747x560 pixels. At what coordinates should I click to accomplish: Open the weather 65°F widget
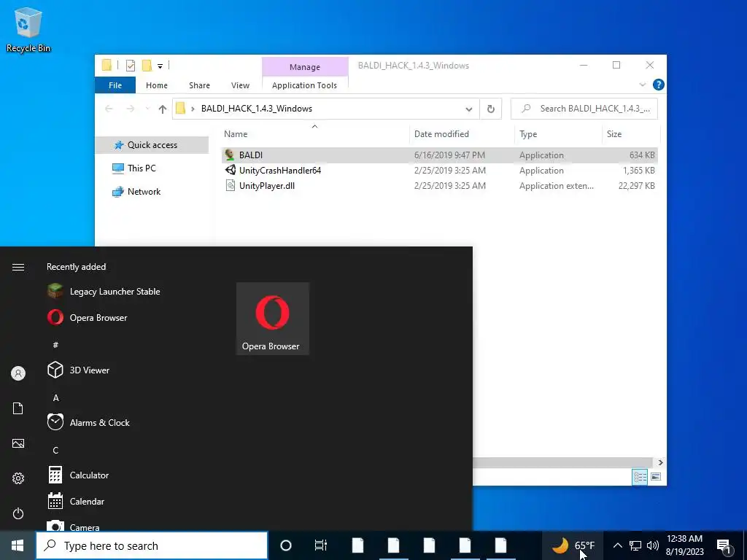click(573, 545)
